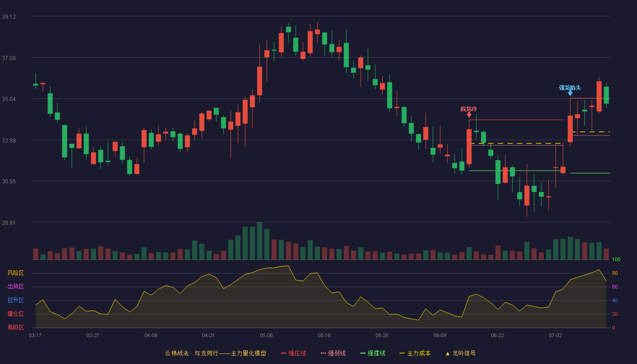Select the 03-27 date on the time axis
This screenshot has width=637, height=364.
93,335
